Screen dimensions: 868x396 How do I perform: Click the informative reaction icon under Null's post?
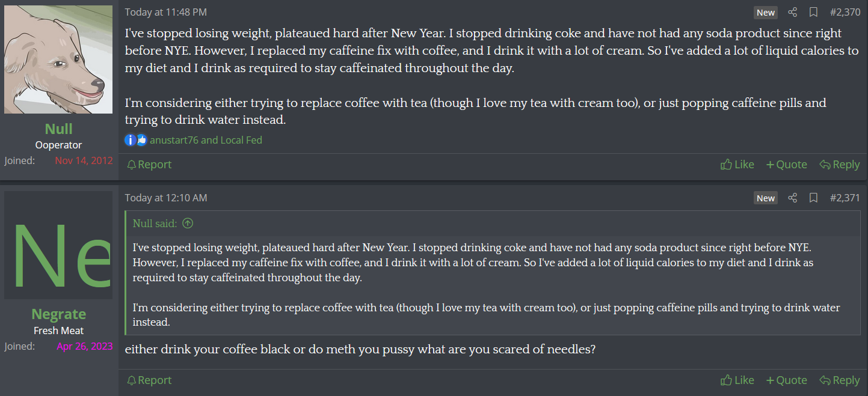(x=131, y=140)
